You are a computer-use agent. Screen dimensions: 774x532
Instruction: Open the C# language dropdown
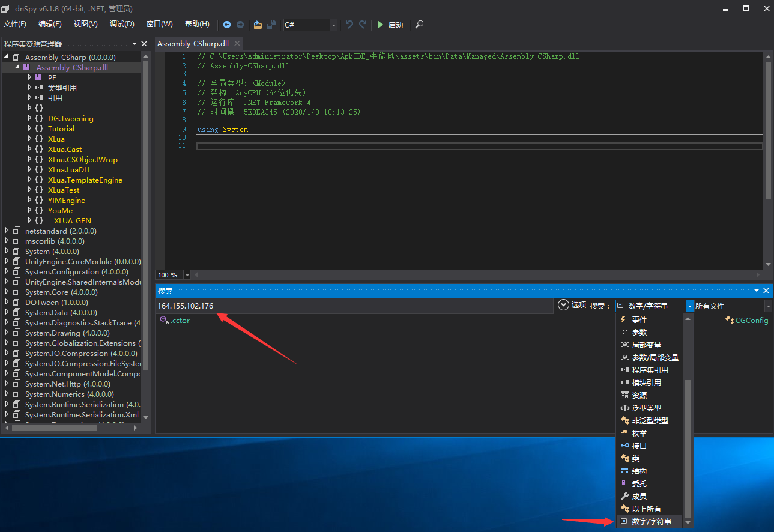[x=333, y=25]
